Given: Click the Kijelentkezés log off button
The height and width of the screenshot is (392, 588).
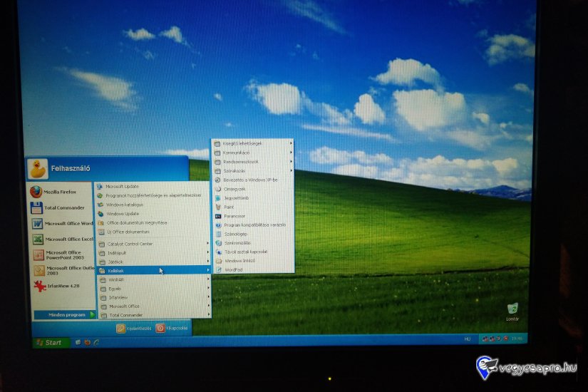Looking at the screenshot, I should [x=134, y=329].
